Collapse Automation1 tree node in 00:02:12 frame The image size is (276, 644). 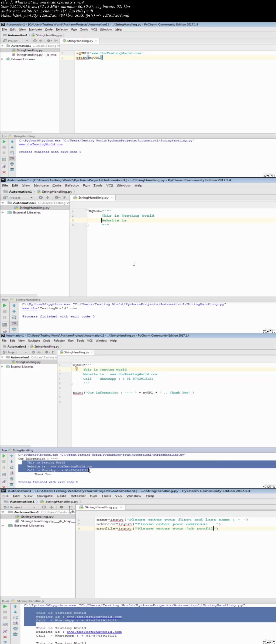click(2, 46)
